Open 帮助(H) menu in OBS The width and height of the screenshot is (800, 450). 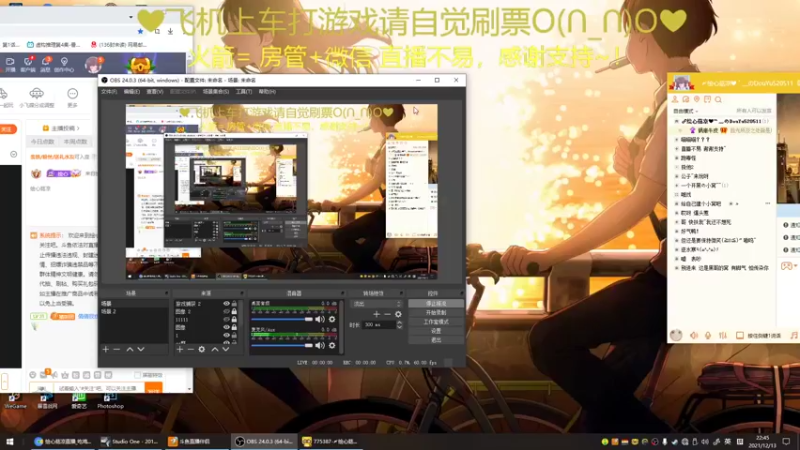click(x=267, y=92)
